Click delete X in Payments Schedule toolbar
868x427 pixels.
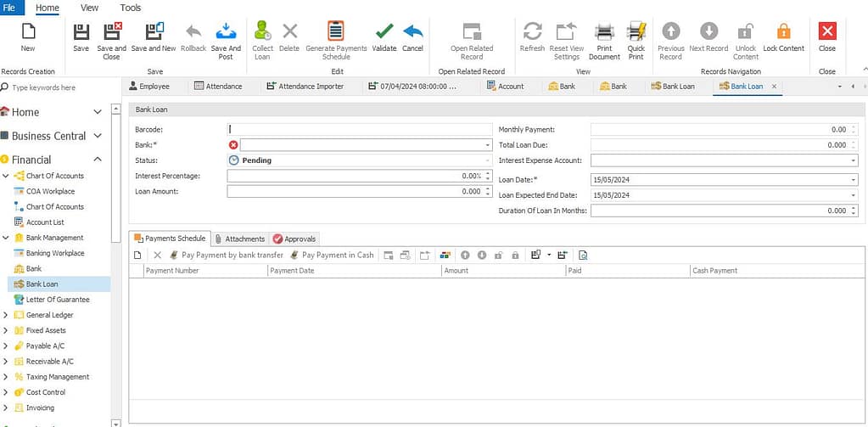point(157,256)
